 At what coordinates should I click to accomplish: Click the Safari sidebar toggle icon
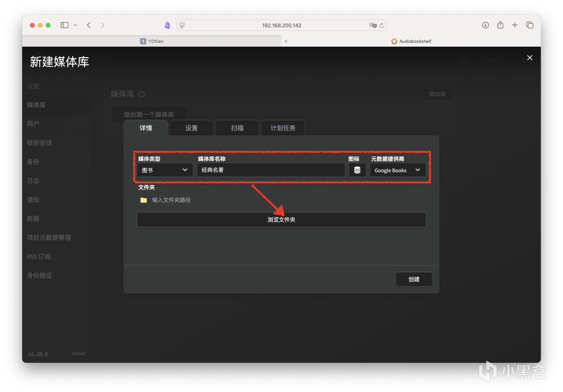(65, 25)
